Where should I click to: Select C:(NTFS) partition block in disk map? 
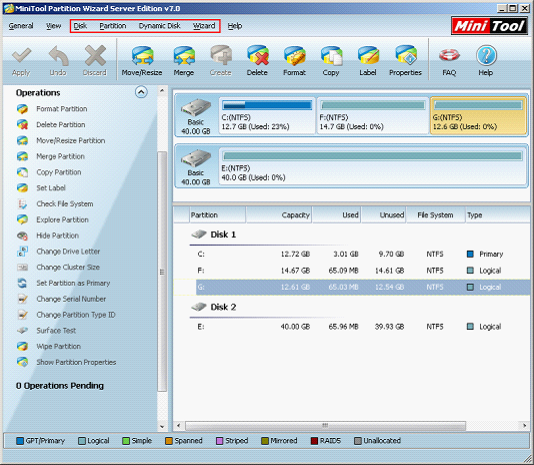[x=267, y=115]
